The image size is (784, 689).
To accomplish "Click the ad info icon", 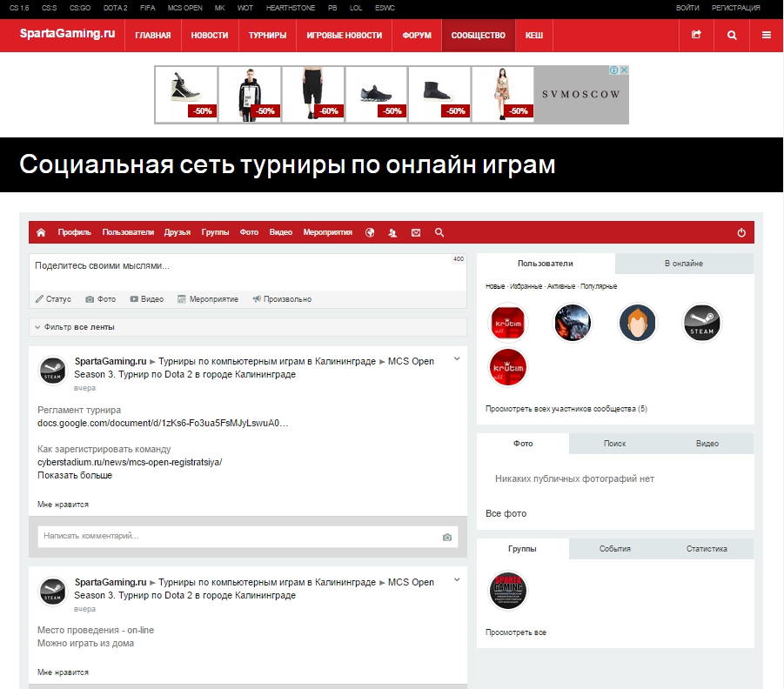I will pyautogui.click(x=614, y=70).
